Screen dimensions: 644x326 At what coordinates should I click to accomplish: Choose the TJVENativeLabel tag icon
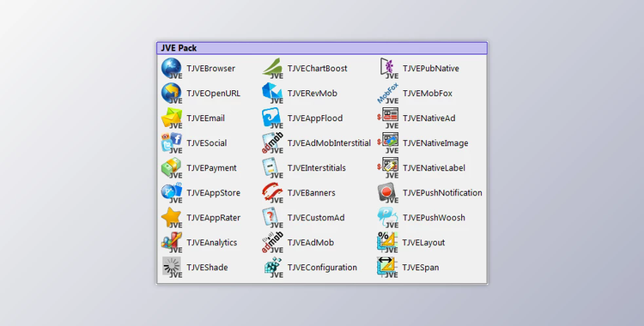click(388, 168)
